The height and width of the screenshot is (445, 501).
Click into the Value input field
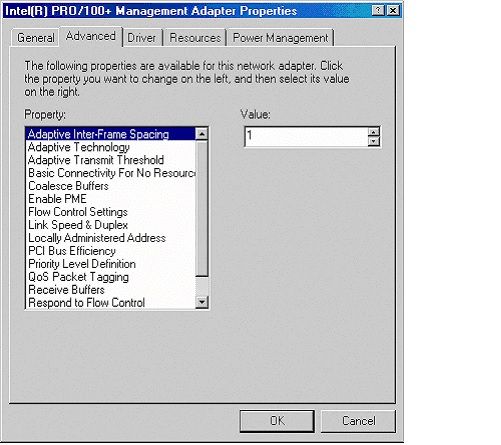pyautogui.click(x=306, y=137)
